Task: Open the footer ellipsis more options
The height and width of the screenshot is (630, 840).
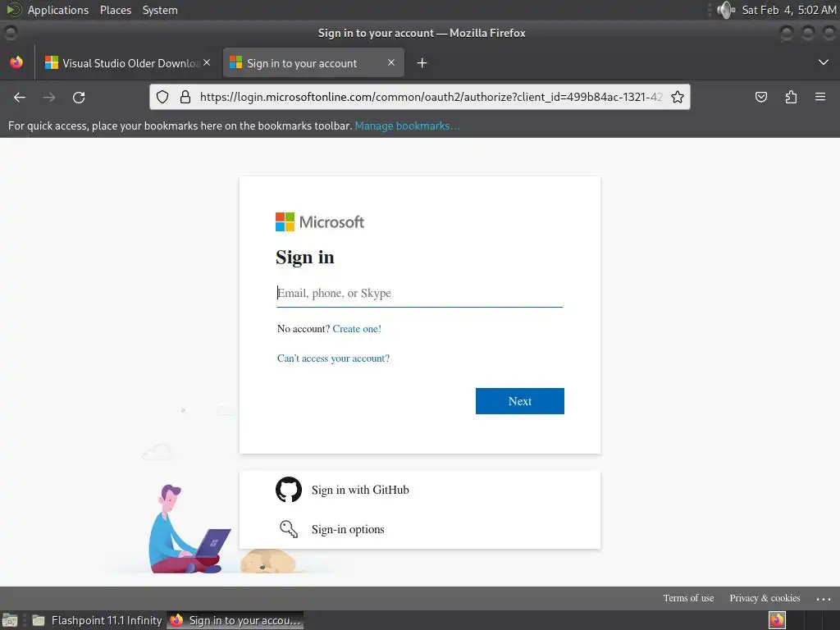Action: click(824, 599)
